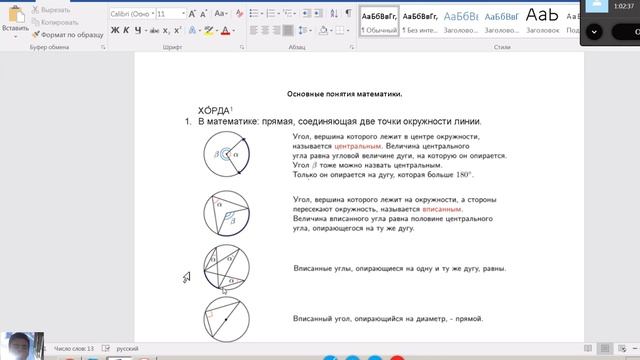Viewport: 640px width, 360px height.
Task: Switch to Print layout view
Action: pyautogui.click(x=605, y=348)
